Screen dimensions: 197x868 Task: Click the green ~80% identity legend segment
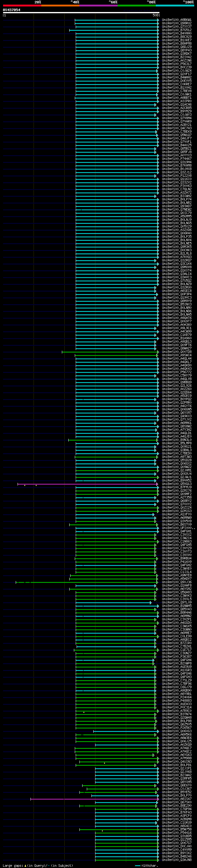137,6
